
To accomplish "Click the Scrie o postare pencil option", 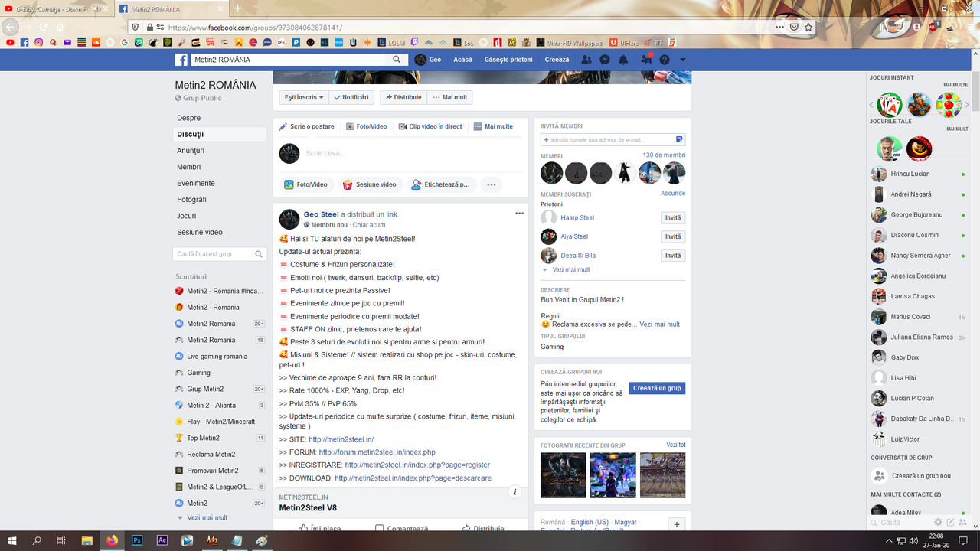I will pyautogui.click(x=307, y=126).
